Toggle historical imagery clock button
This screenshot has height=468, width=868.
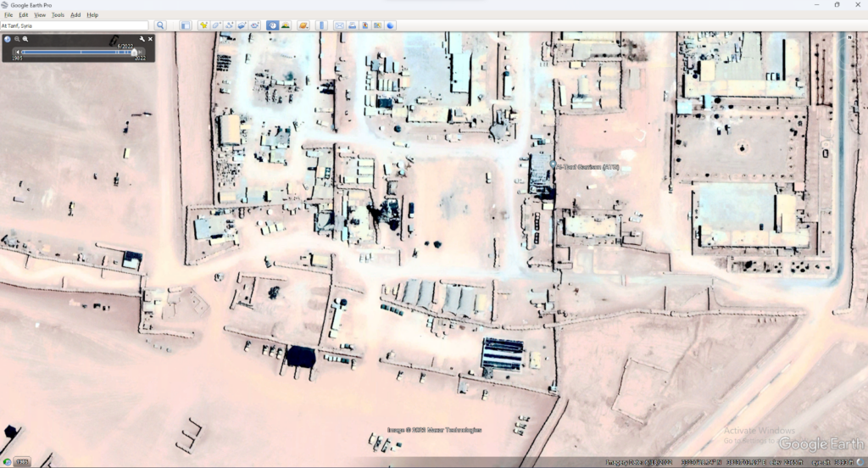pos(272,25)
